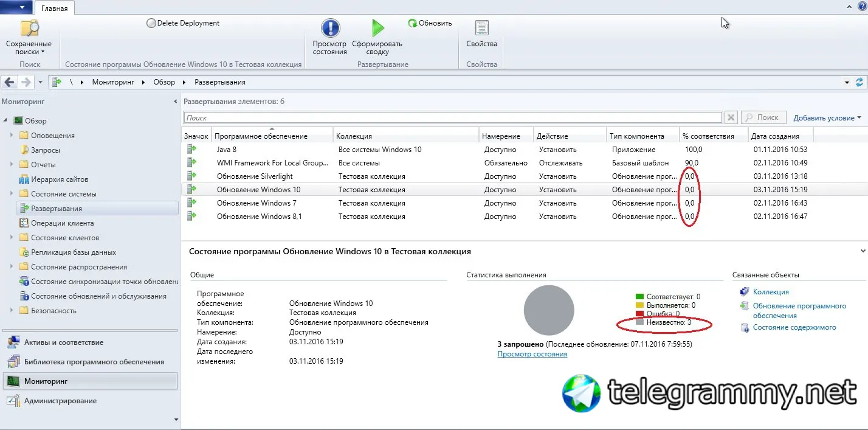This screenshot has height=430, width=868.
Task: Select Иерархия сайтов tree item
Action: (x=60, y=179)
